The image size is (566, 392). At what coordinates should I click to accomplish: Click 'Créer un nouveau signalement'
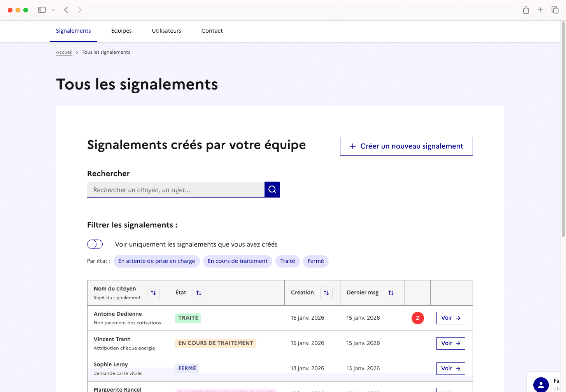click(x=406, y=146)
